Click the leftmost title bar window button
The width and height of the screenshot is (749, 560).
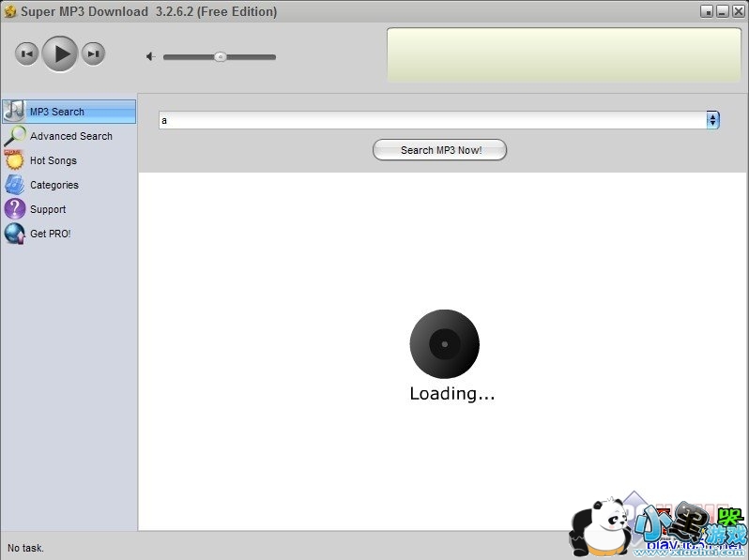tap(707, 11)
